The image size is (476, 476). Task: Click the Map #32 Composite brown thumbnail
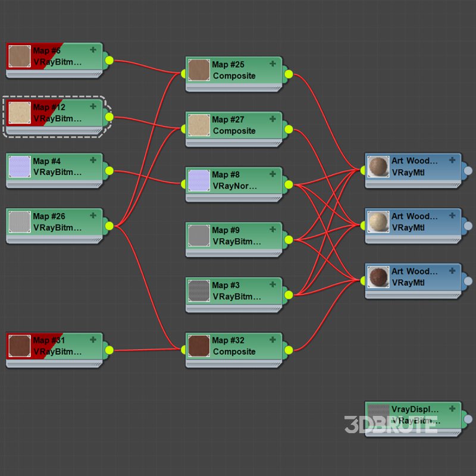(x=199, y=346)
